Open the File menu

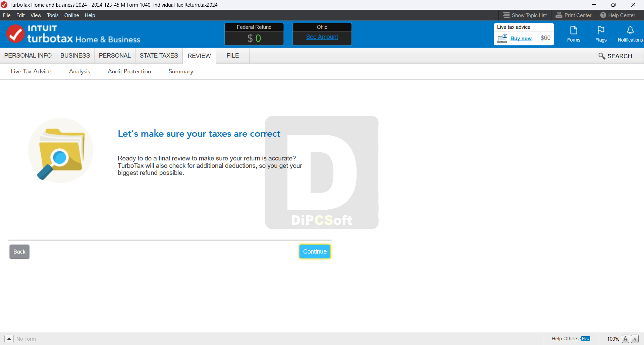click(x=7, y=15)
